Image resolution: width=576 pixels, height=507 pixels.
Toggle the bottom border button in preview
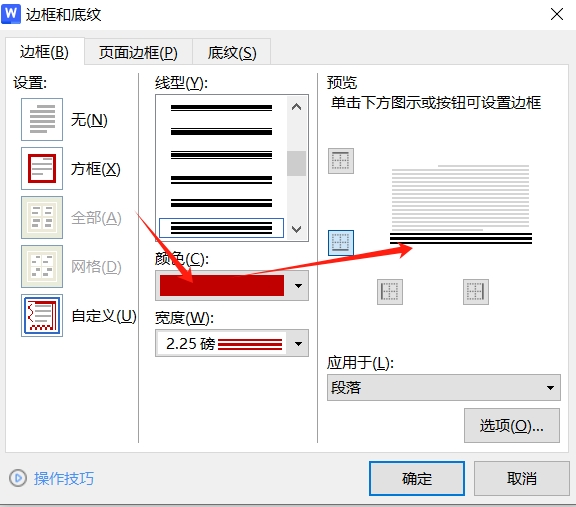pos(341,243)
